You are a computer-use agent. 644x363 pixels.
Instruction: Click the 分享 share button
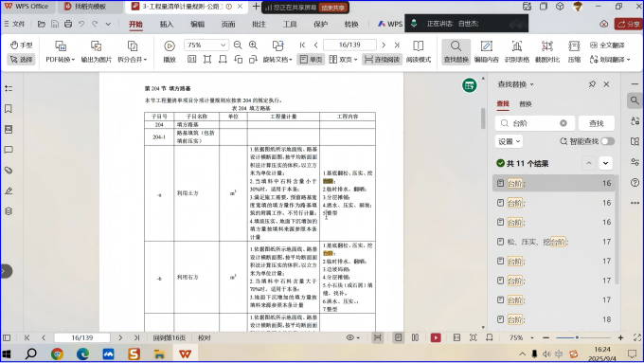[629, 24]
